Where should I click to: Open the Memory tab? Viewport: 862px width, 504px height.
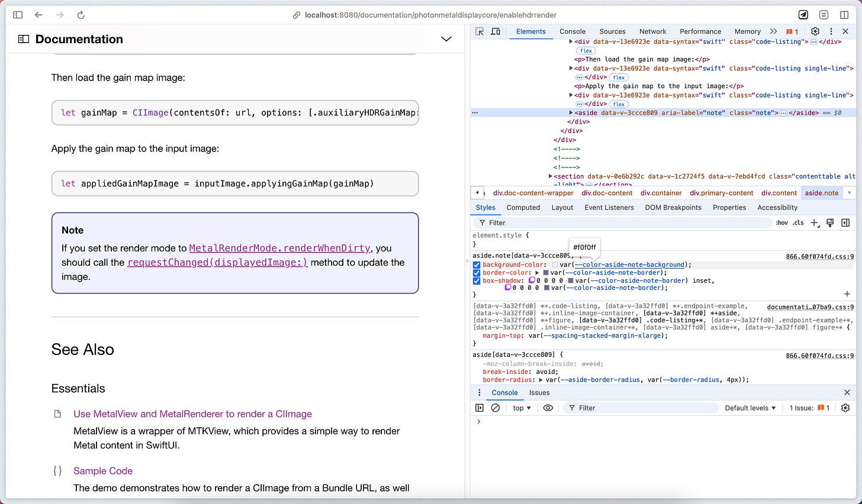(x=748, y=31)
